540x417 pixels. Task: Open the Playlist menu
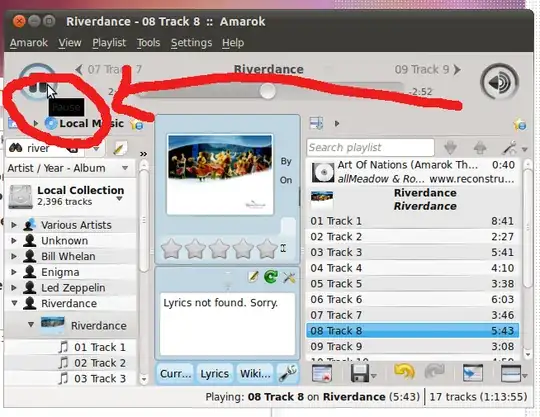109,43
